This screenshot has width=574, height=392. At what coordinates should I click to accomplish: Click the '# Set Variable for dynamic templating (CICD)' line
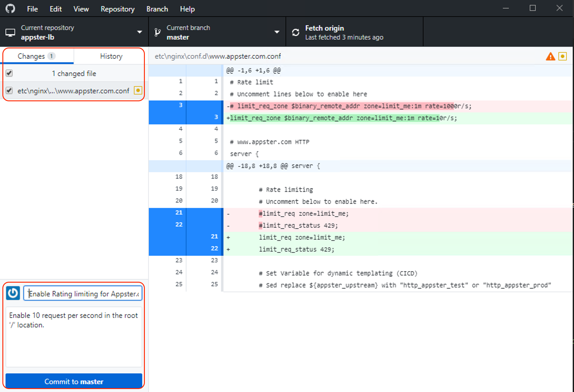(338, 274)
